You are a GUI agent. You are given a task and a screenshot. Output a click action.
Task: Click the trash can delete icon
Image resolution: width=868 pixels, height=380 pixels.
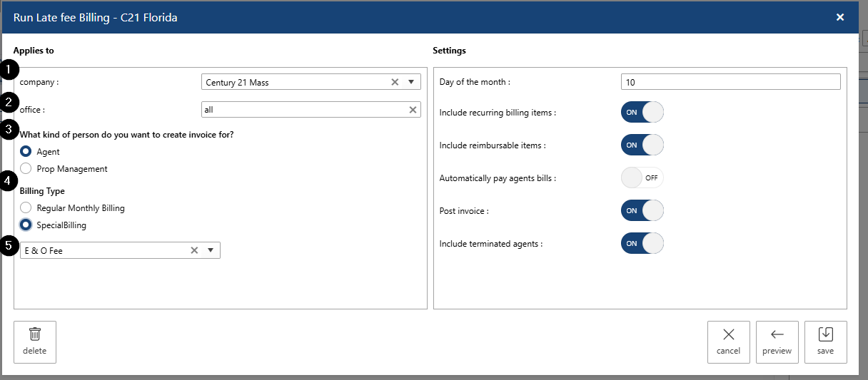click(x=34, y=334)
